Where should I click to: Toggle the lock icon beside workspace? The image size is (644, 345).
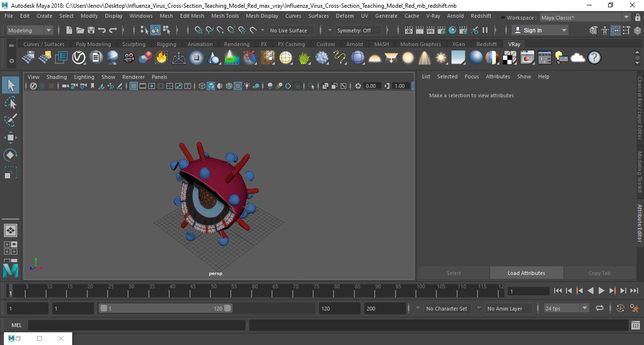638,17
